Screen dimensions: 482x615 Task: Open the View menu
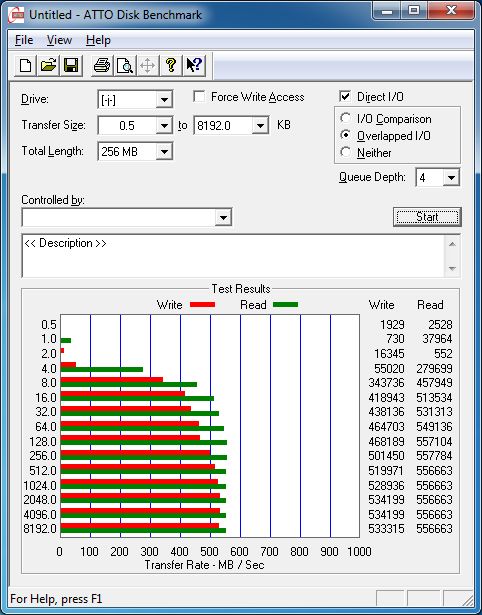click(x=59, y=40)
